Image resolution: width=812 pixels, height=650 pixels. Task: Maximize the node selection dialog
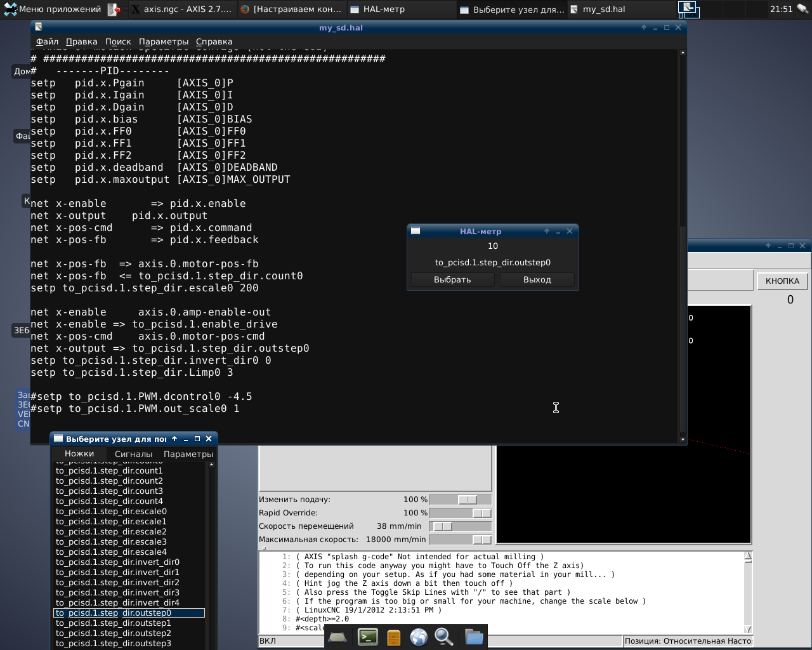click(197, 439)
